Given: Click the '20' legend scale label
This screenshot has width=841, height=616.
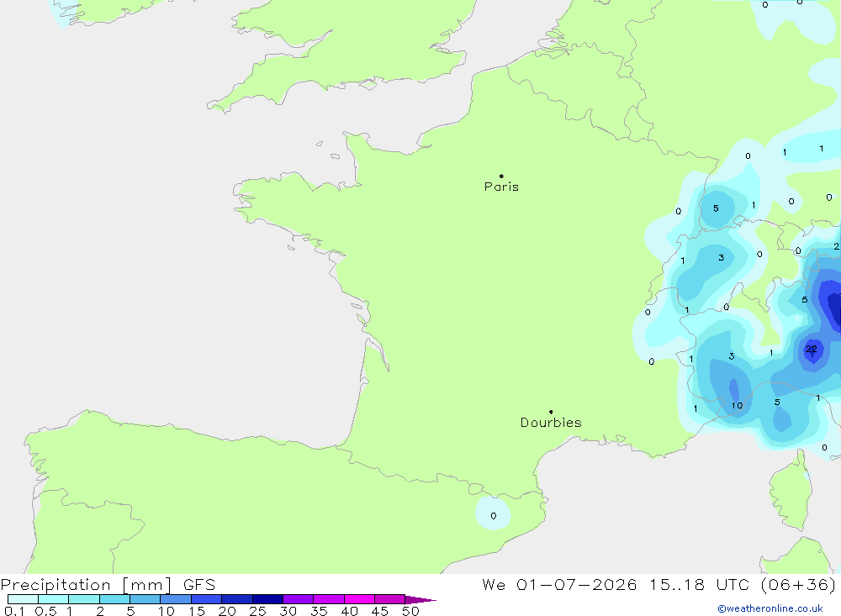Looking at the screenshot, I should pos(227,611).
